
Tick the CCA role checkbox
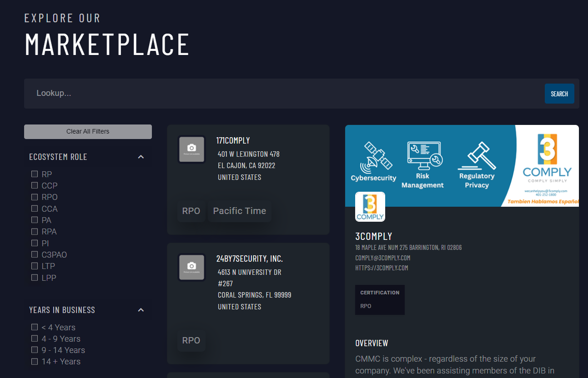[x=34, y=209]
